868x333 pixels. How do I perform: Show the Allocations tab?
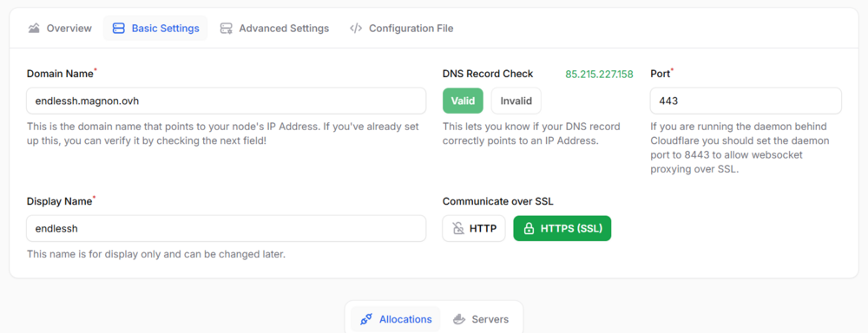click(396, 319)
